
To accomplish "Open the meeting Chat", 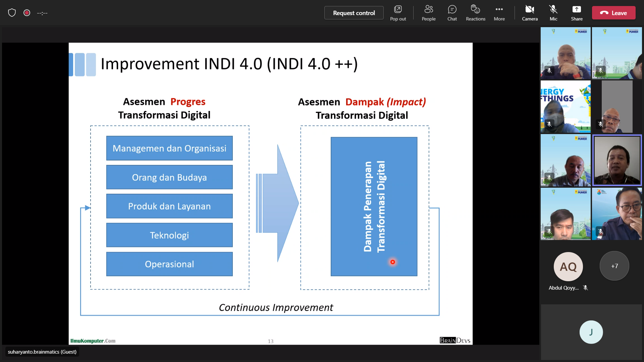I will [x=452, y=13].
